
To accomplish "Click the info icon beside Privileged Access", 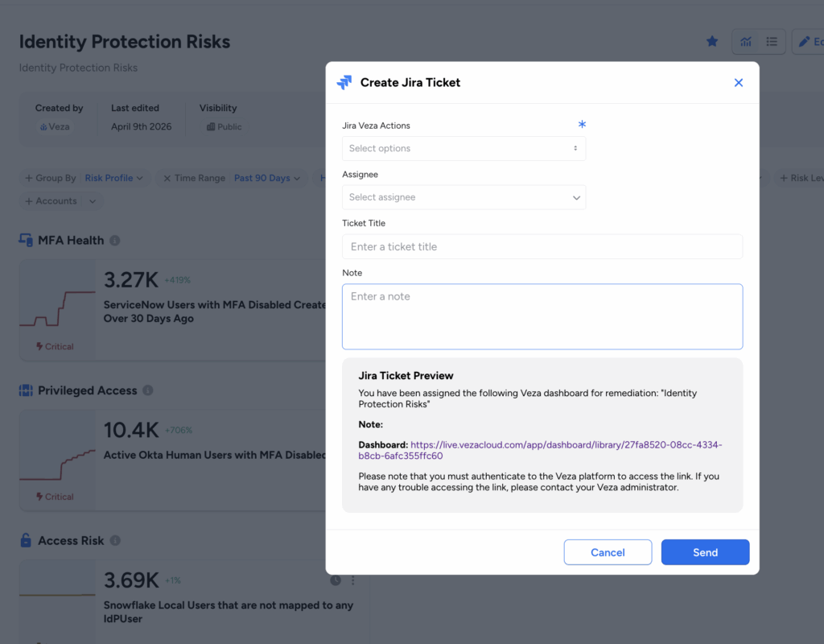I will click(148, 390).
